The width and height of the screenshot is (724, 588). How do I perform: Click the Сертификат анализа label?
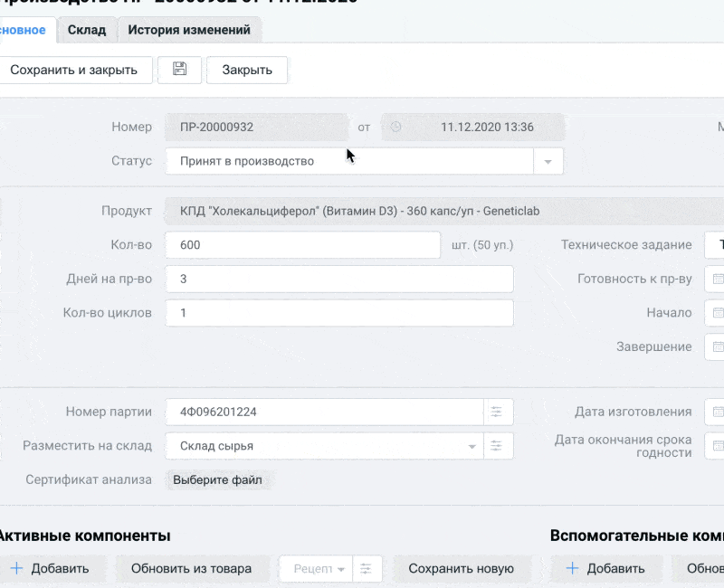(x=89, y=480)
